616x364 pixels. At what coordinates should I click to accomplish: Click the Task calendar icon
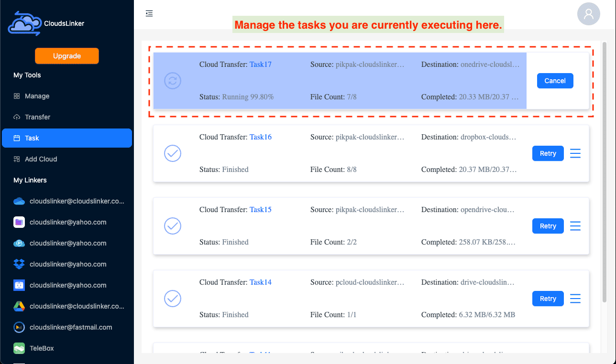coord(17,138)
